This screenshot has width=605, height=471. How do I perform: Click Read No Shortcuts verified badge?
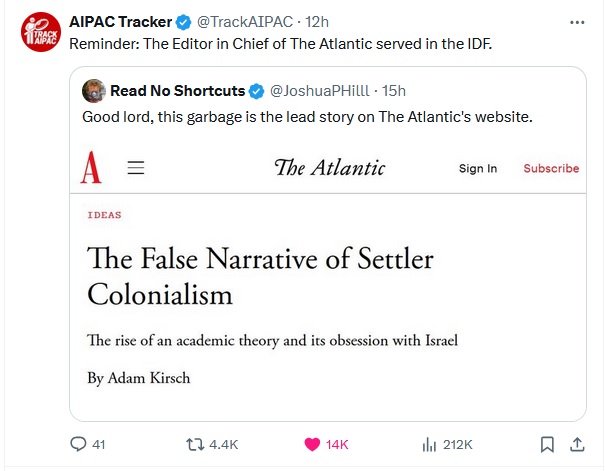pos(257,91)
